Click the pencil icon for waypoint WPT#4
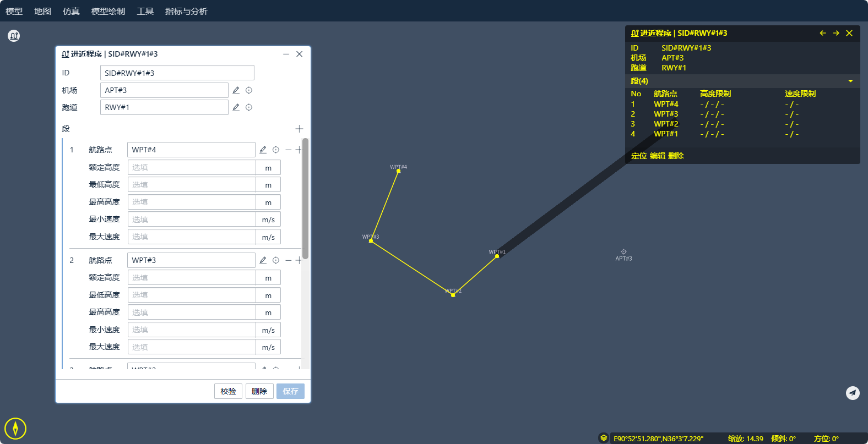This screenshot has width=868, height=444. (x=263, y=150)
